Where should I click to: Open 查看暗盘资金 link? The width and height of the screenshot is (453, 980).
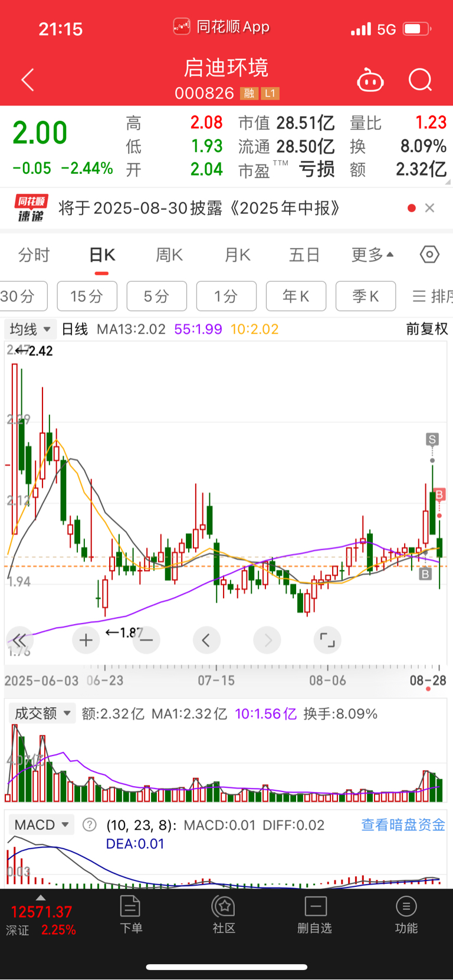pyautogui.click(x=403, y=824)
